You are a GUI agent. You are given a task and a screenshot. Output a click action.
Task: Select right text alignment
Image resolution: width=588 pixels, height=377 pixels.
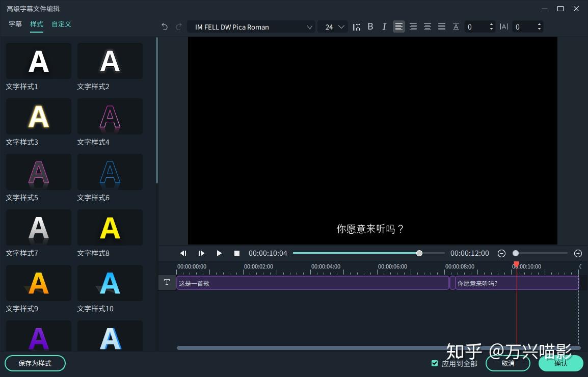pos(413,26)
